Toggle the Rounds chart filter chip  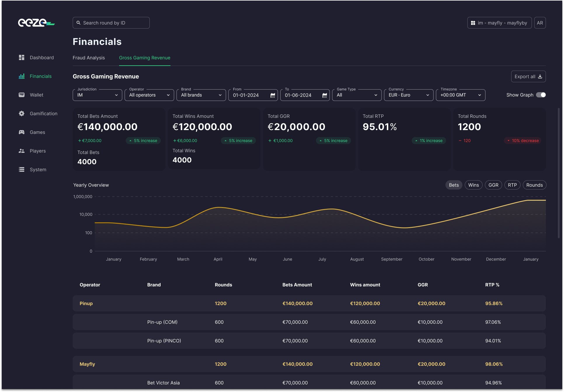[x=534, y=185]
